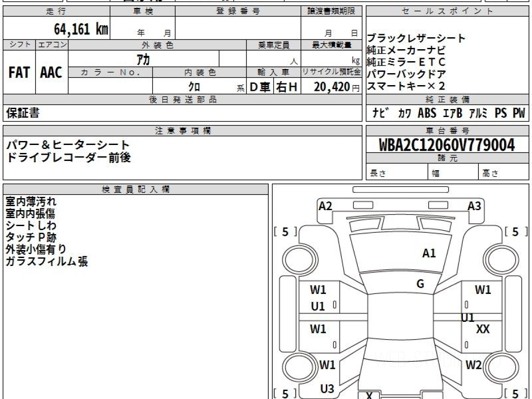Click the 20,420円 recycle deposit value
532x399 pixels.
(337, 86)
